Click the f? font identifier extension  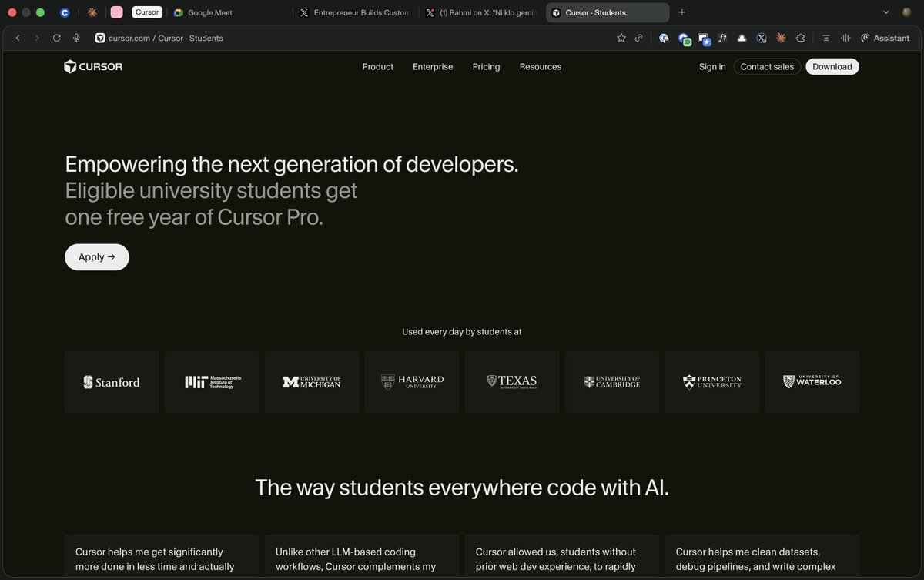[x=722, y=38]
